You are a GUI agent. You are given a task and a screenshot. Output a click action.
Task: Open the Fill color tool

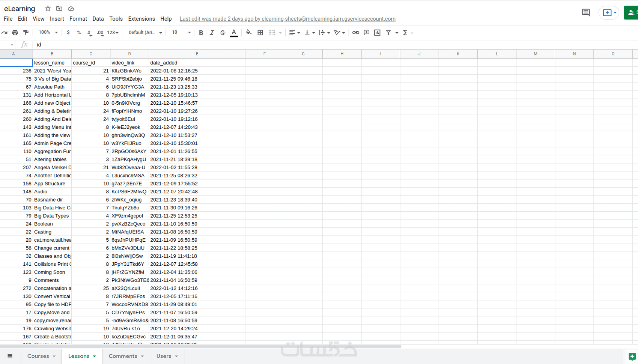pyautogui.click(x=248, y=33)
